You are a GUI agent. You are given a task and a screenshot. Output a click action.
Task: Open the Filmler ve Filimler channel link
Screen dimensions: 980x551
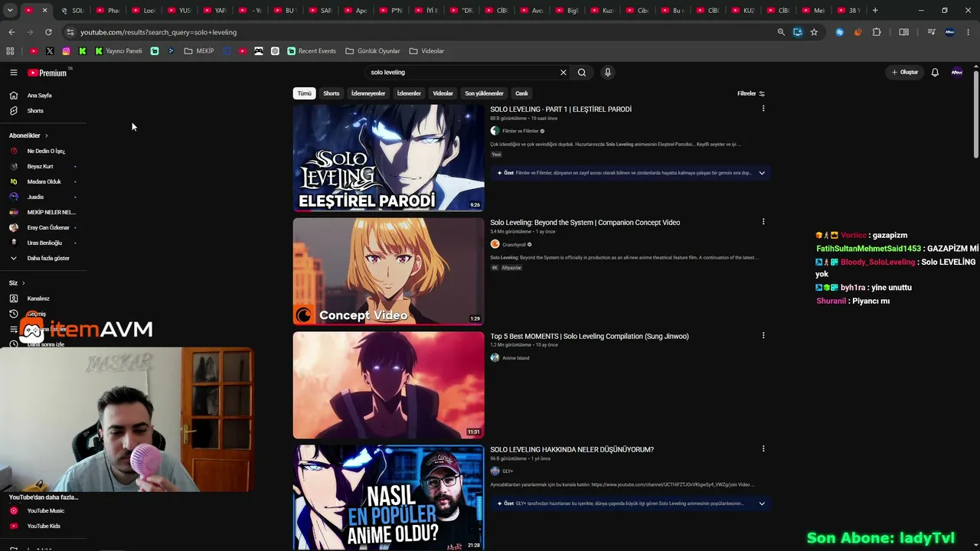[x=521, y=131]
